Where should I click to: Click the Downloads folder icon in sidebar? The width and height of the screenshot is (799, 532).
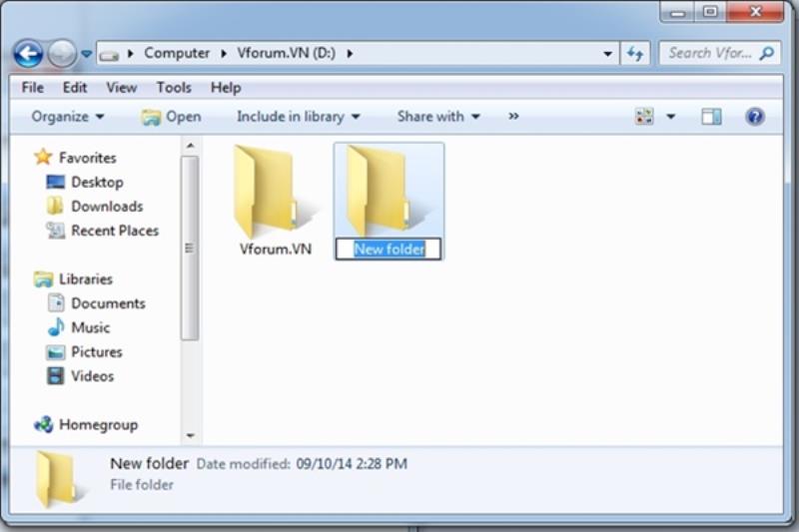[x=55, y=206]
